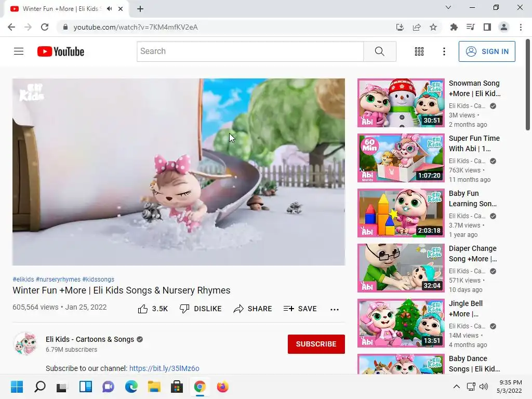Pause the video by clicking the player
The width and height of the screenshot is (532, 399).
pyautogui.click(x=179, y=171)
